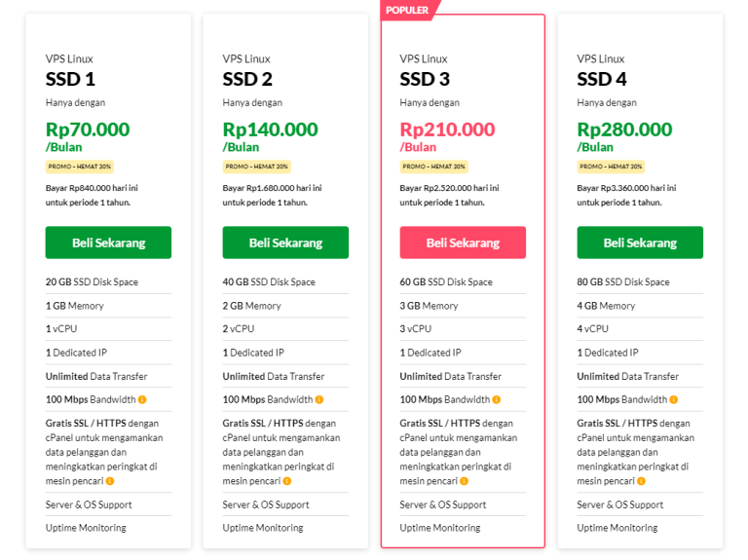This screenshot has height=560, width=748.
Task: Open the SSL info icon in SSD 1
Action: coord(110,481)
